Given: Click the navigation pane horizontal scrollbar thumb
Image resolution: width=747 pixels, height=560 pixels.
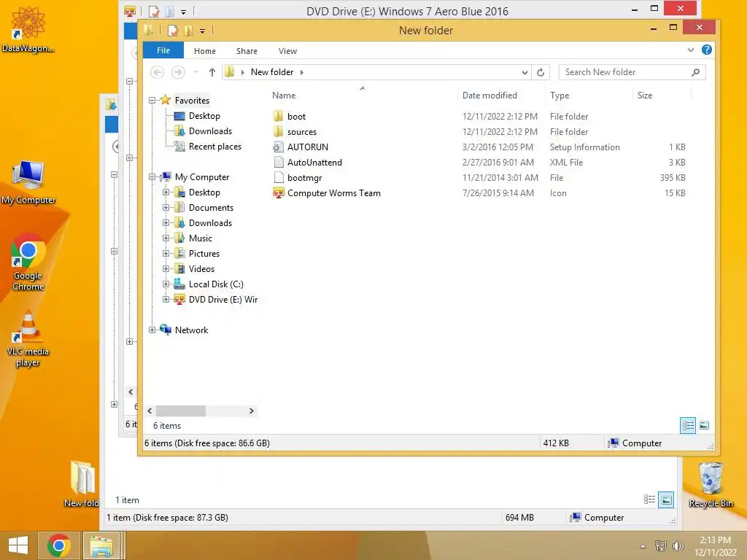Looking at the screenshot, I should (181, 411).
